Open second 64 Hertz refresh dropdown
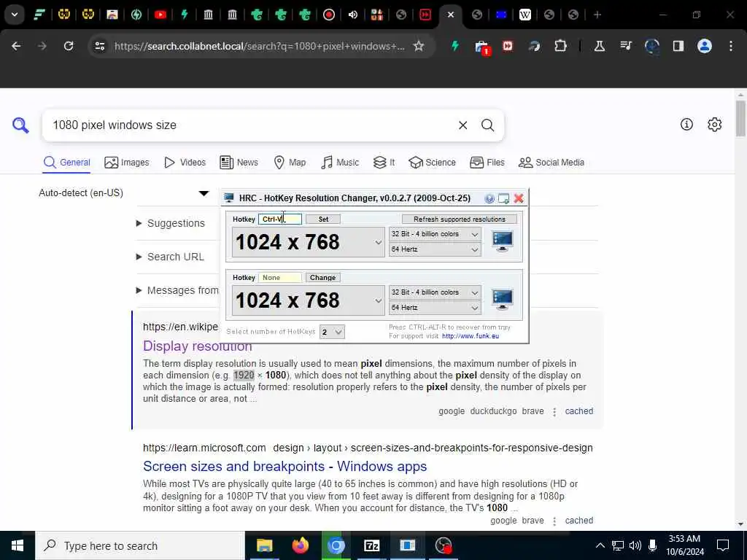Image resolution: width=747 pixels, height=560 pixels. coord(435,307)
